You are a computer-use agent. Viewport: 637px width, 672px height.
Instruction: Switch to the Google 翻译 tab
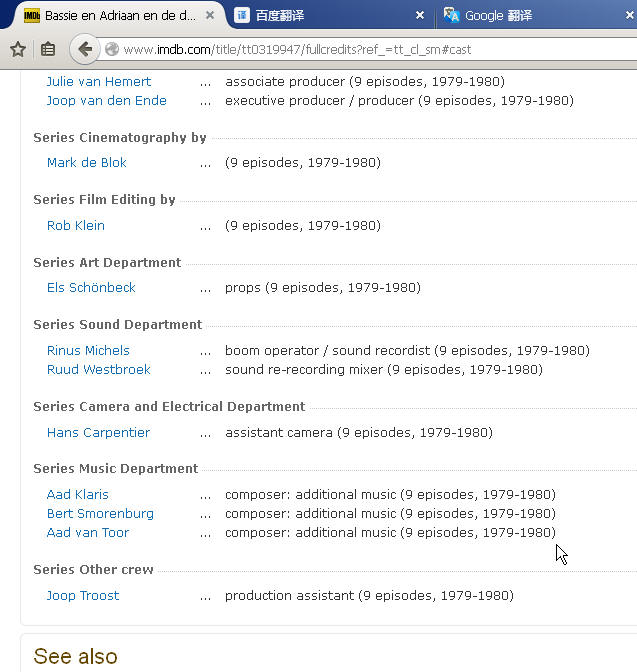[x=538, y=15]
